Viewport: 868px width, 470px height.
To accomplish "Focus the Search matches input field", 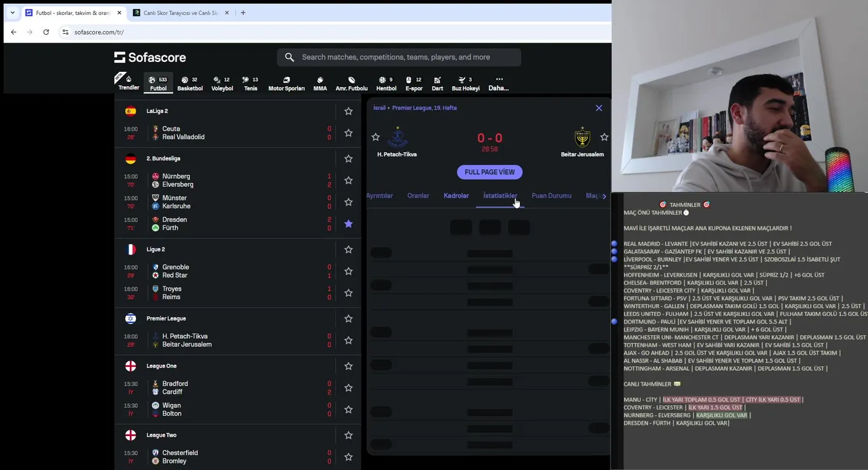I will tap(399, 57).
